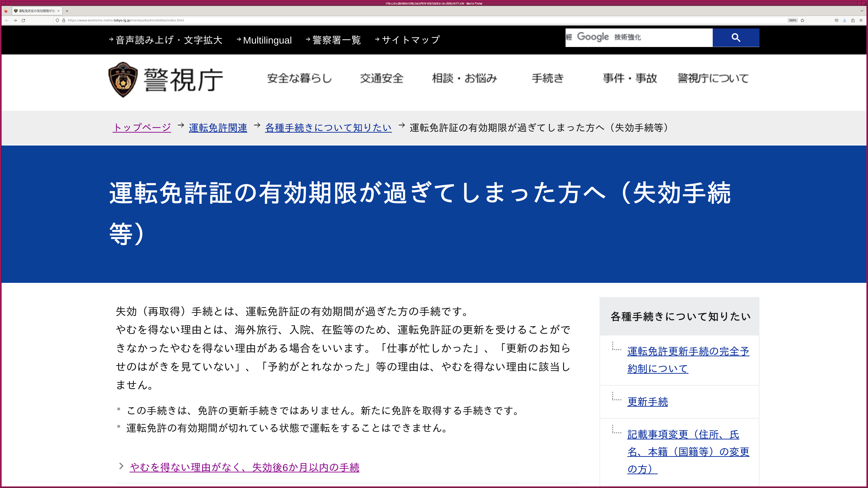Open sidebar link 更新手続
The image size is (868, 488).
(647, 401)
